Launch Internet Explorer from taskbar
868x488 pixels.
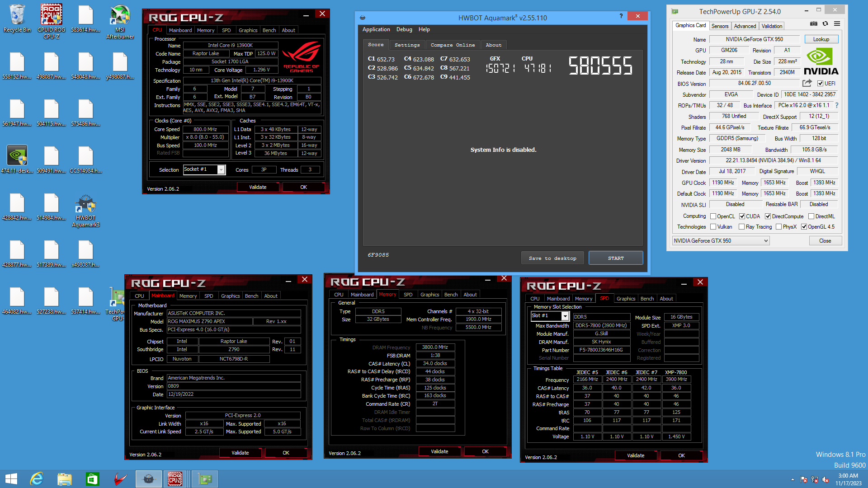[x=37, y=479]
